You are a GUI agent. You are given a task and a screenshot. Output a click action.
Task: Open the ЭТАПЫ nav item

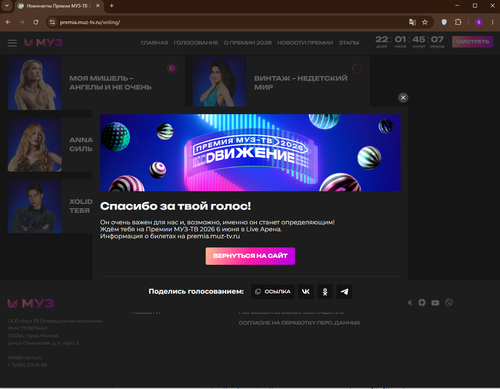[x=349, y=43]
